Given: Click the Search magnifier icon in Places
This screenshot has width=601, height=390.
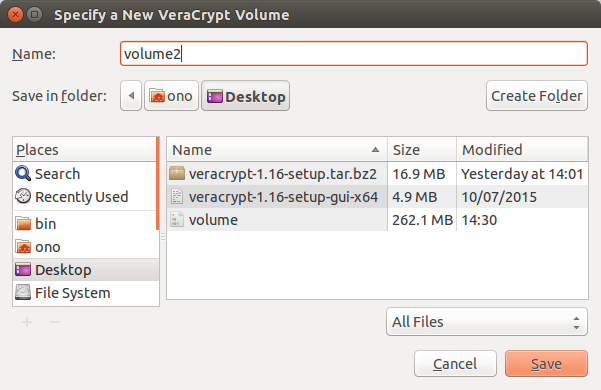Looking at the screenshot, I should [x=23, y=174].
